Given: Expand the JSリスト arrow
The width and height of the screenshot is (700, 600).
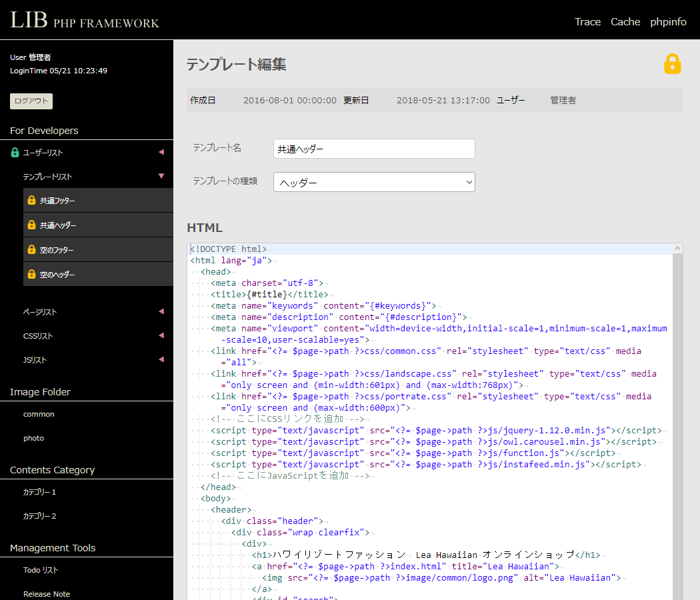Looking at the screenshot, I should 161,360.
